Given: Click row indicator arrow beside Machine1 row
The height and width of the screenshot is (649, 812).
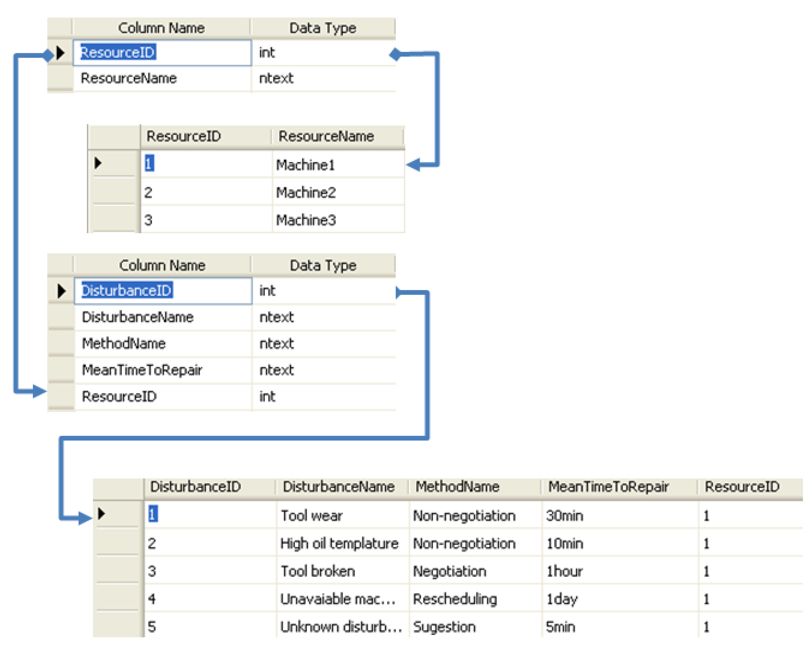Looking at the screenshot, I should click(x=98, y=163).
